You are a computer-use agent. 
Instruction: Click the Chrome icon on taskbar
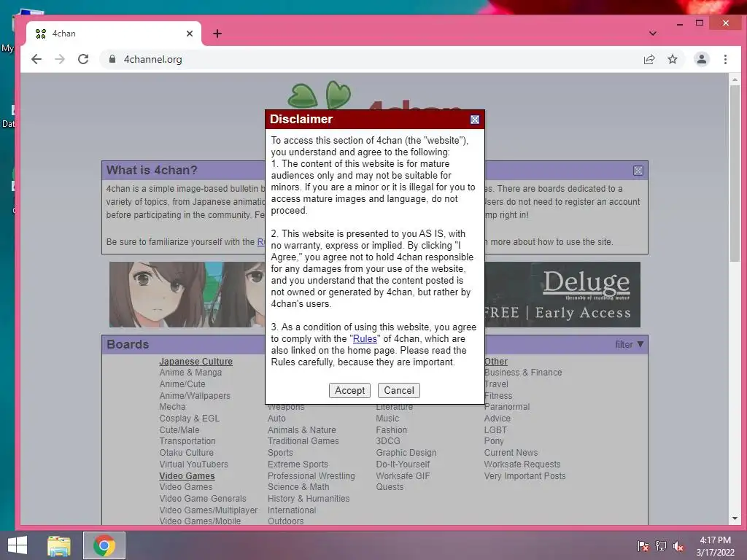click(104, 545)
